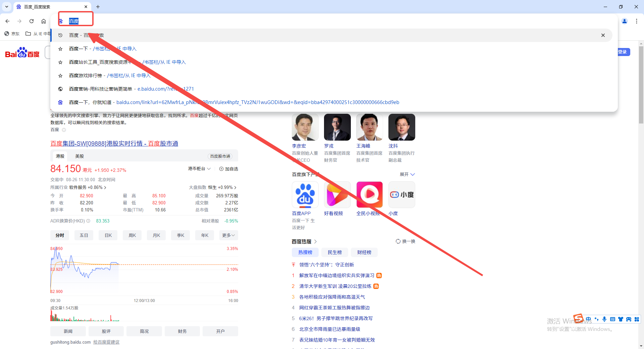The height and width of the screenshot is (349, 644).
Task: Switch to the 港股 tab
Action: (60, 156)
